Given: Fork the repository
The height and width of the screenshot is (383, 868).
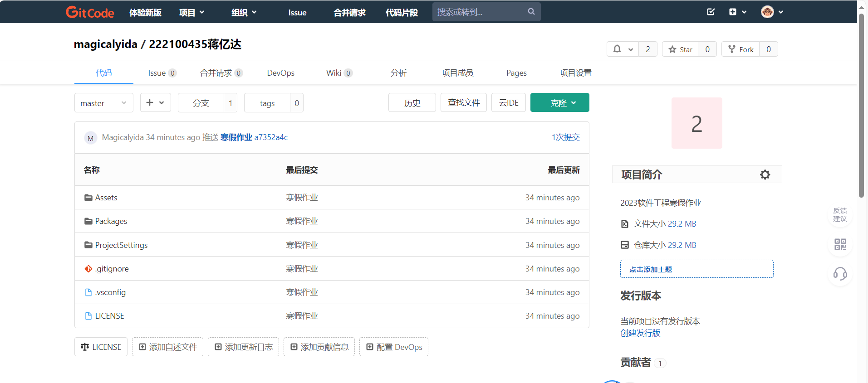Looking at the screenshot, I should pos(740,49).
